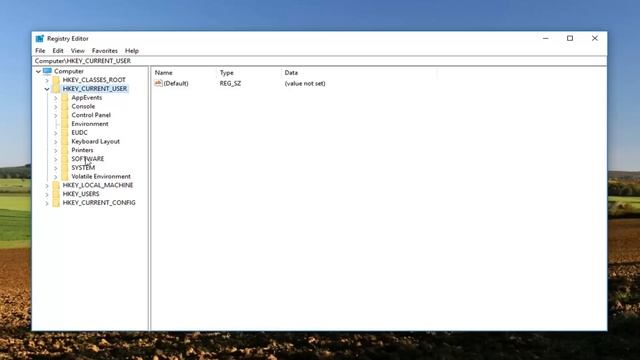Click the REG_SZ type cell
640x360 pixels.
[230, 83]
